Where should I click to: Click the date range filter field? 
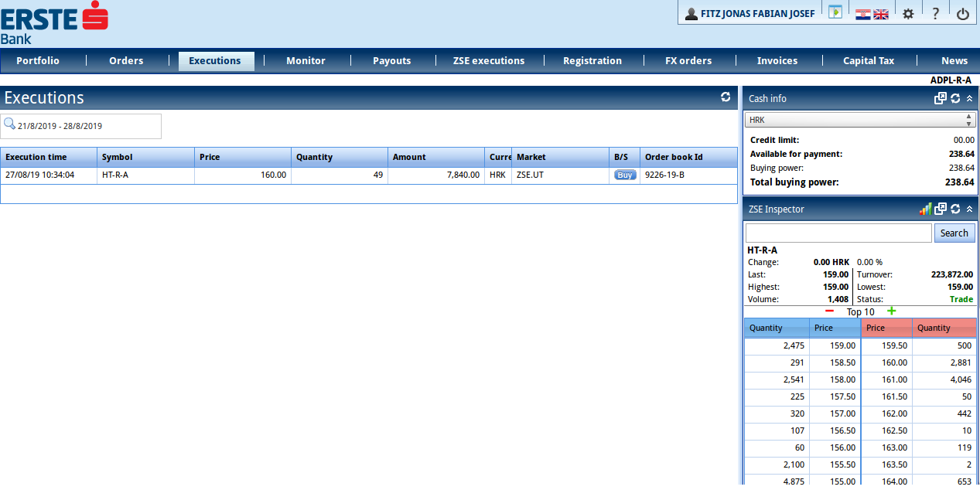click(81, 126)
